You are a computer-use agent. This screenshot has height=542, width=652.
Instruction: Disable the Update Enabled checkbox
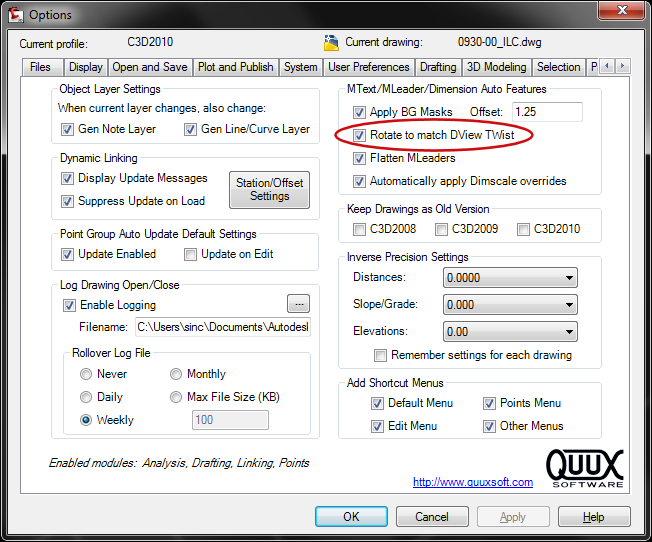click(x=67, y=254)
